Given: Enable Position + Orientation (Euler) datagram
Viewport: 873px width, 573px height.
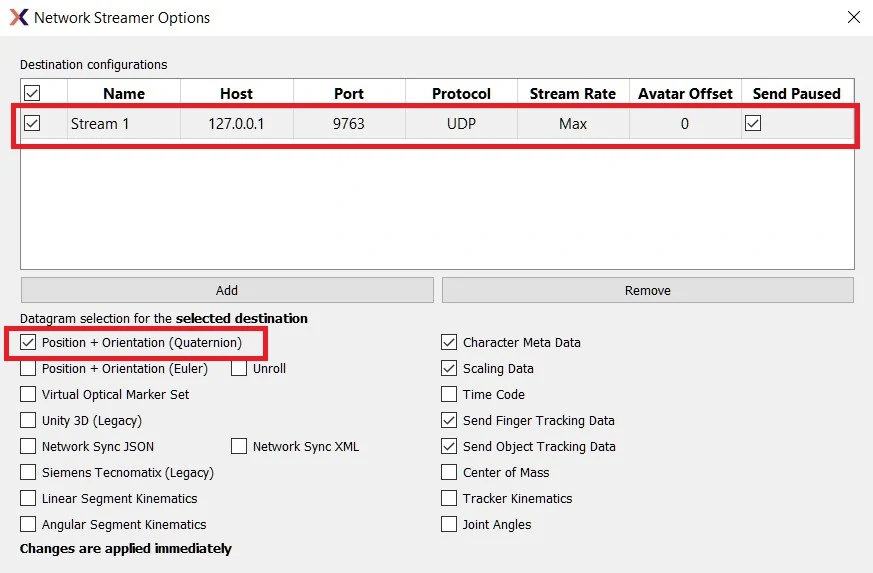Looking at the screenshot, I should [28, 368].
